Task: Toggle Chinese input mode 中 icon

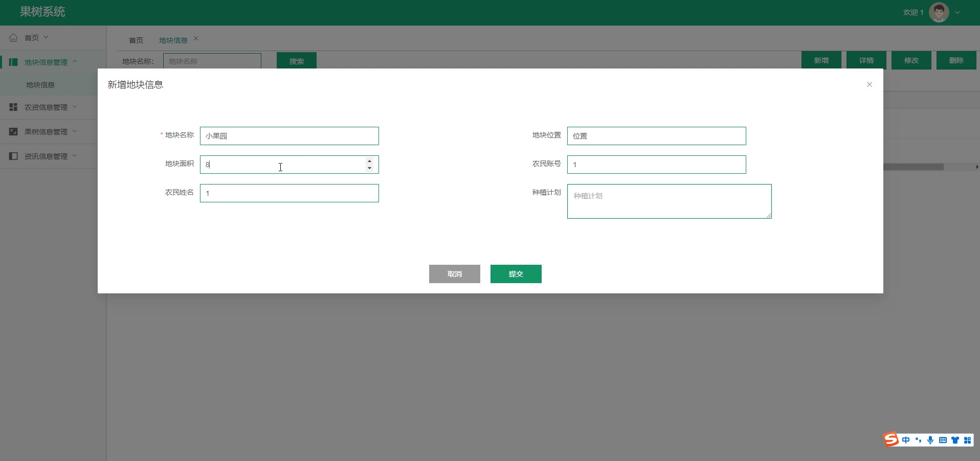Action: point(906,440)
